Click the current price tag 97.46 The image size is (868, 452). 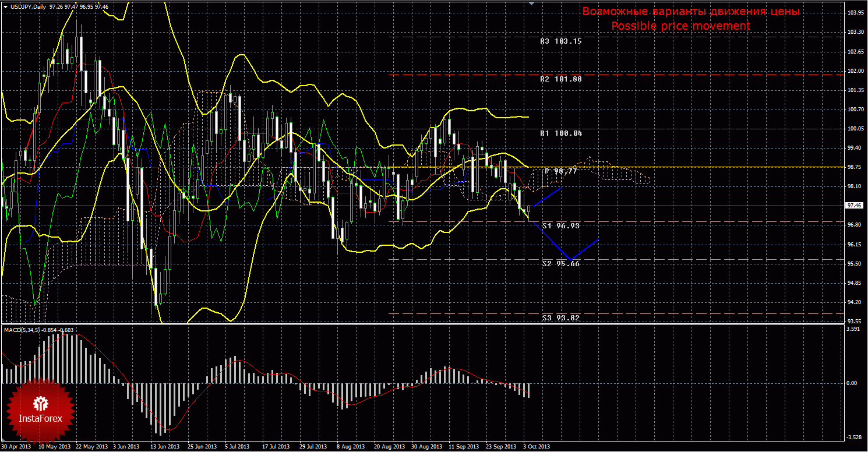click(x=855, y=206)
